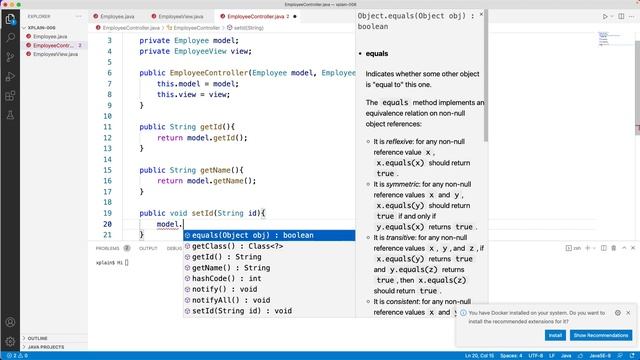Viewport: 640px width, 360px height.
Task: Split the terminal pane
Action: tap(604, 248)
